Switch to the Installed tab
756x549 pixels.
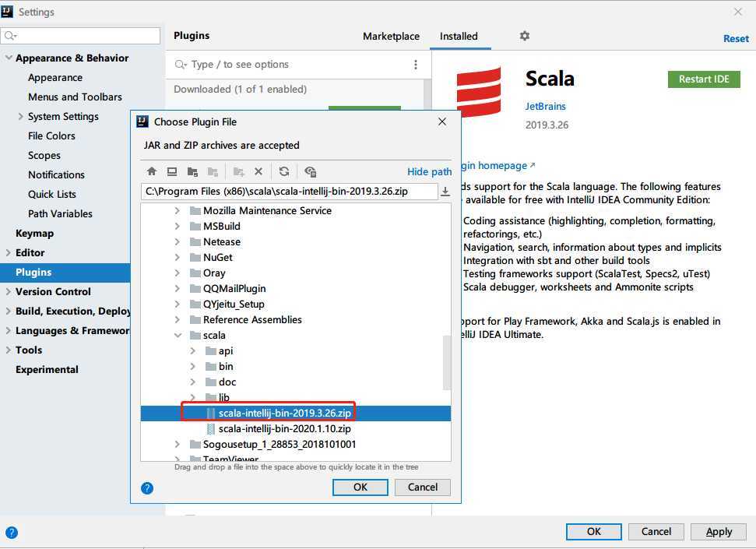459,36
